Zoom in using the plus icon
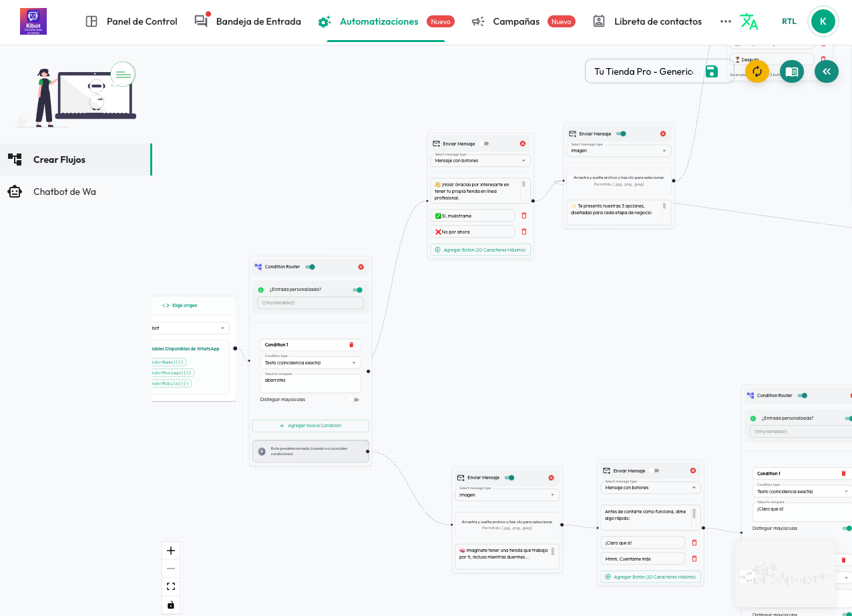Image resolution: width=852 pixels, height=616 pixels. 170,551
